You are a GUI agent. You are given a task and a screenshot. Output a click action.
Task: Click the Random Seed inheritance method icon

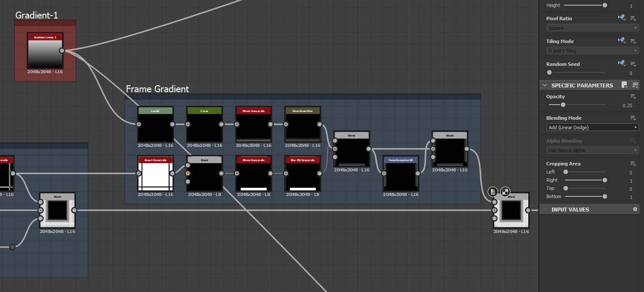[x=622, y=63]
